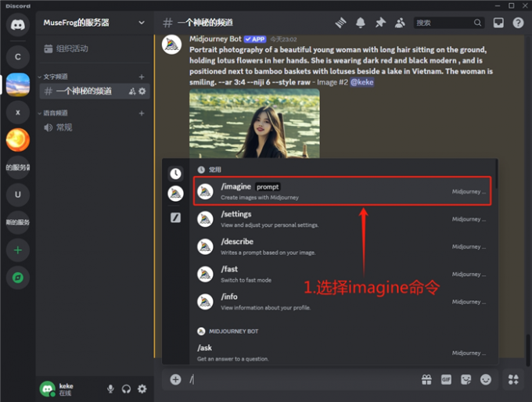This screenshot has width=532, height=402.
Task: Choose the /imagine prompt command
Action: [x=342, y=192]
